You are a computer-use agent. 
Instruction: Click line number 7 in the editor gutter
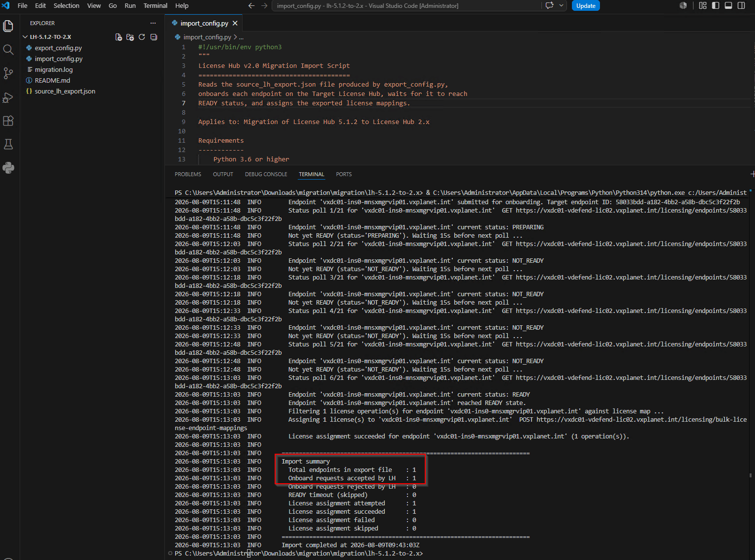coord(184,103)
